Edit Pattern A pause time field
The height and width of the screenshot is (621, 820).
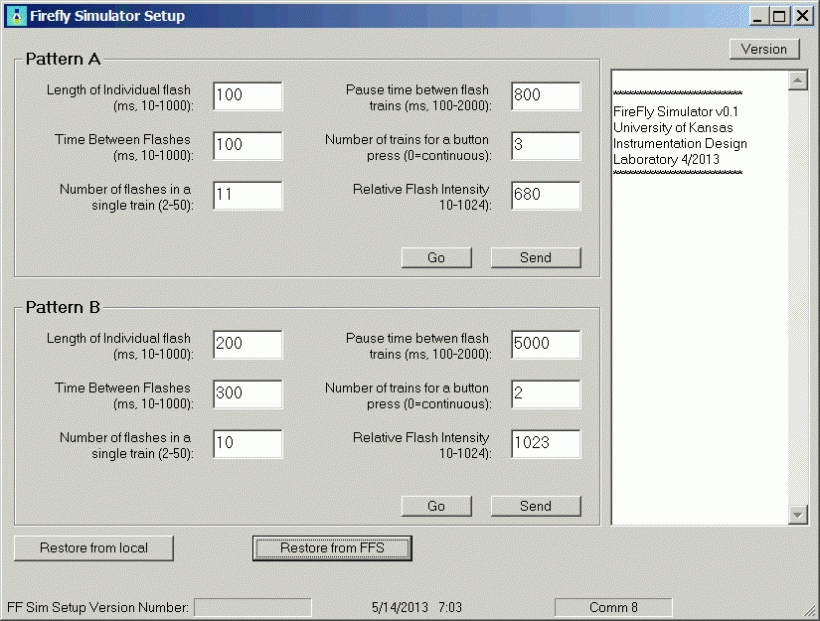coord(545,96)
